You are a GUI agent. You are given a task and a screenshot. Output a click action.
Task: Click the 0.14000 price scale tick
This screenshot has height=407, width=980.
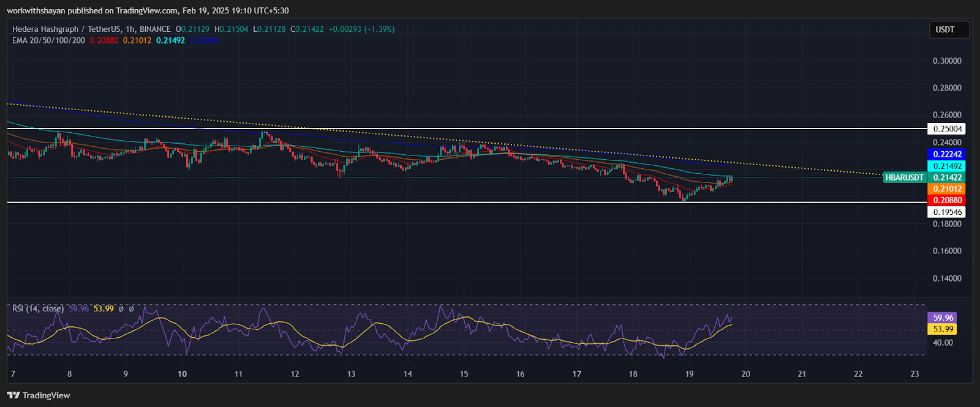tap(947, 278)
